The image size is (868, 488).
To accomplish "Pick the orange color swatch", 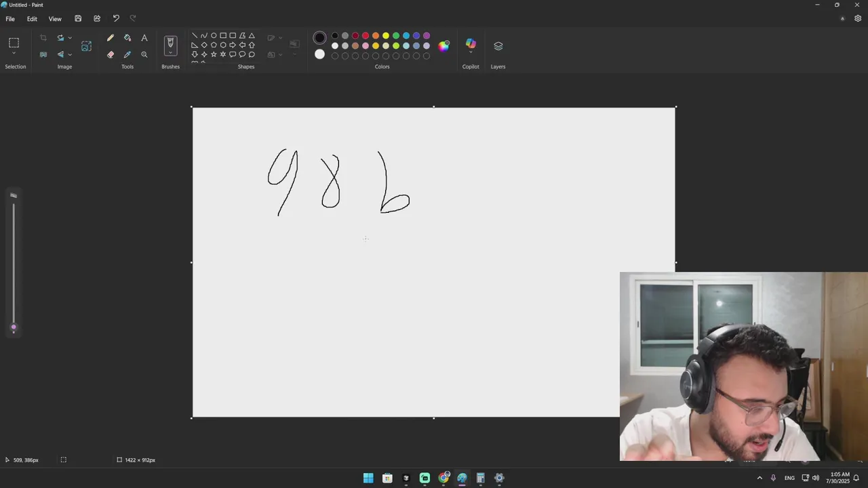I will click(376, 36).
